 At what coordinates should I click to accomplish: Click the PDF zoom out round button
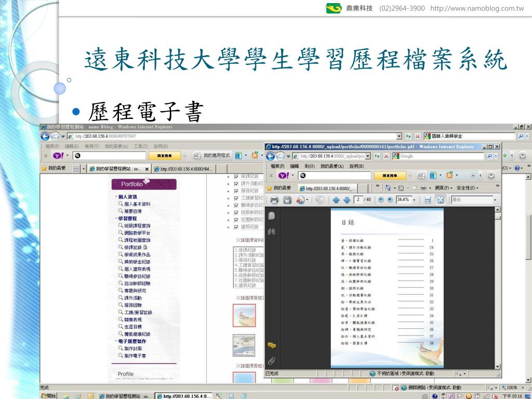381,200
